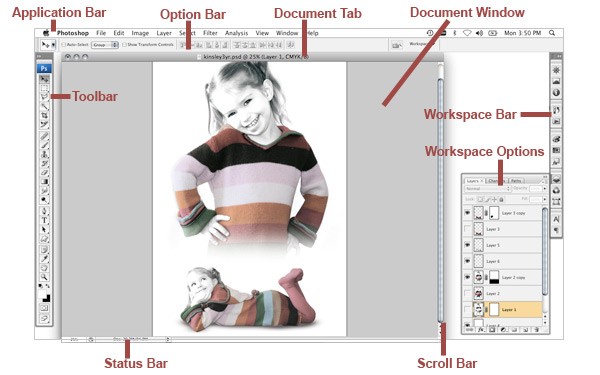Screen dimensions: 600x375
Task: Hide Layer 3 copy via eye icon
Action: tap(467, 213)
